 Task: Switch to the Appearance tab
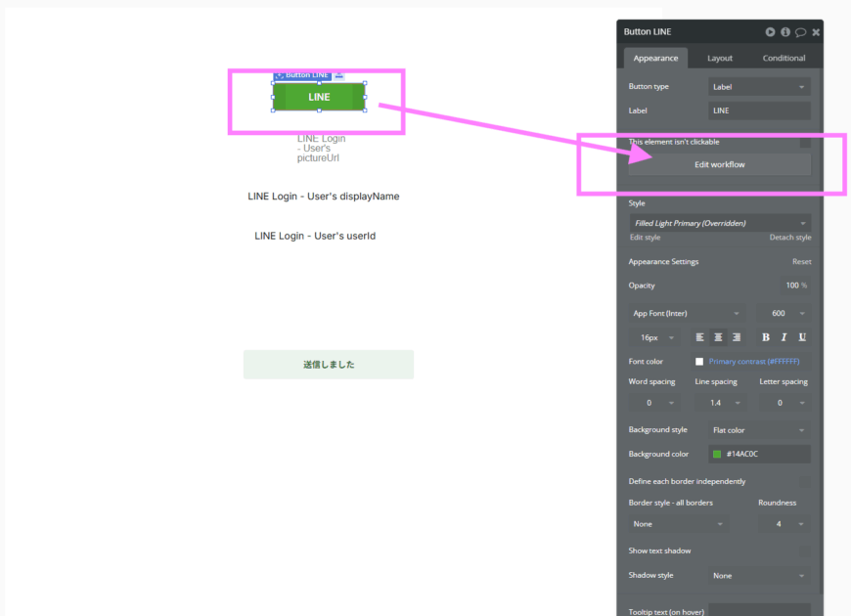tap(655, 58)
